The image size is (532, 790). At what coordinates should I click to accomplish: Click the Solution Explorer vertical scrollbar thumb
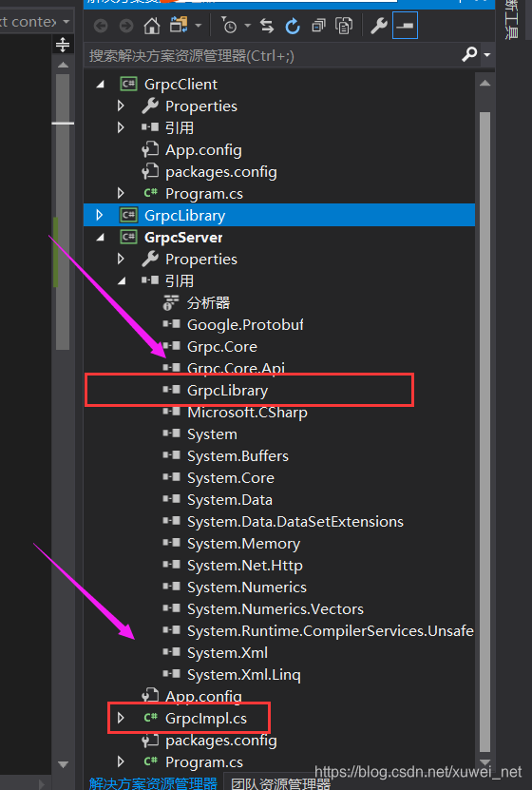tap(484, 431)
